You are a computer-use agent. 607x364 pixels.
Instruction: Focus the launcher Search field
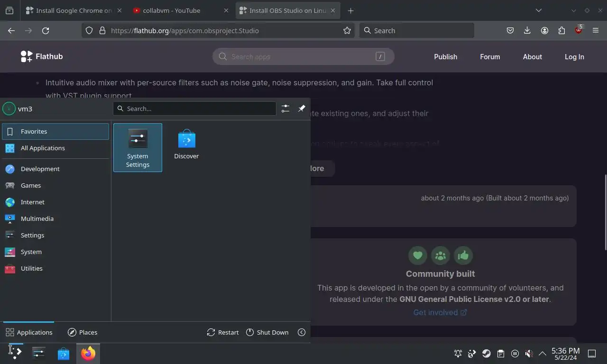194,109
